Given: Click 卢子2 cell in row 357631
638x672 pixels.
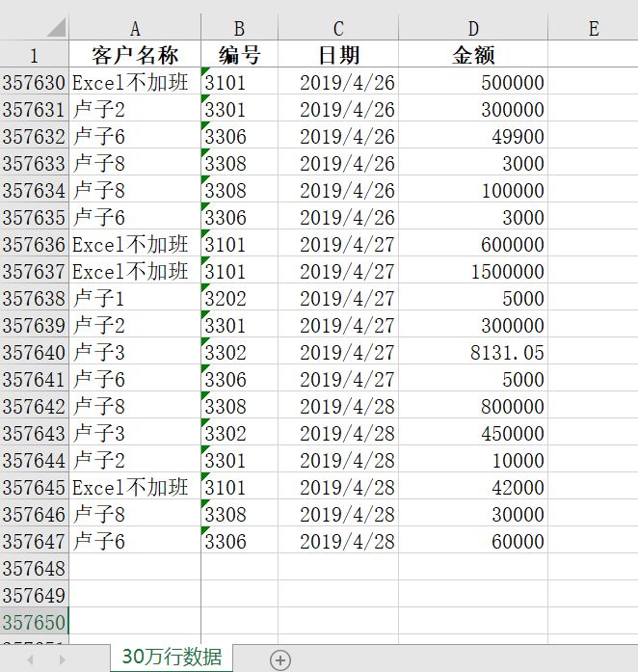Looking at the screenshot, I should click(x=135, y=108).
